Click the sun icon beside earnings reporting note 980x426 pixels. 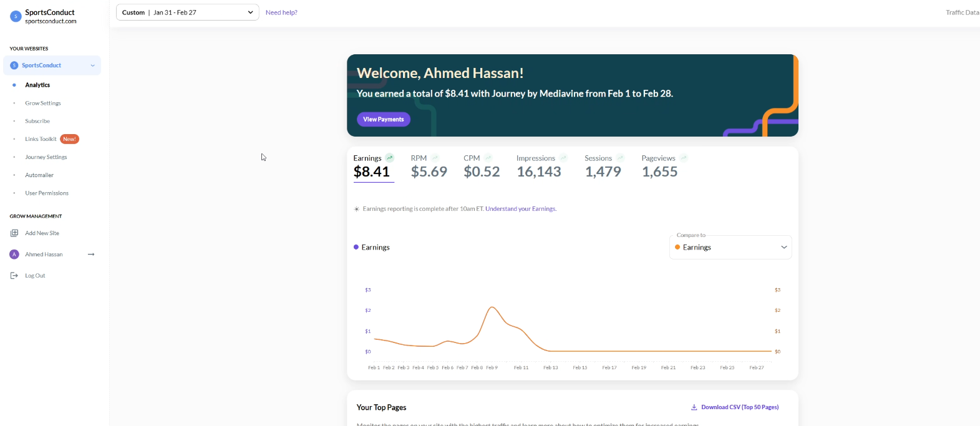point(357,209)
